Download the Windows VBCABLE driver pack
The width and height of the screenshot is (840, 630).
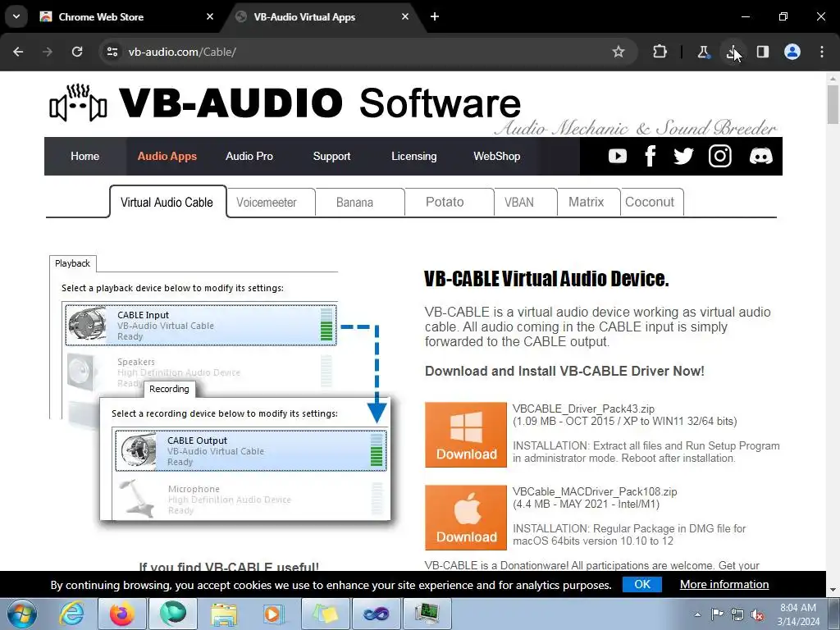[466, 435]
